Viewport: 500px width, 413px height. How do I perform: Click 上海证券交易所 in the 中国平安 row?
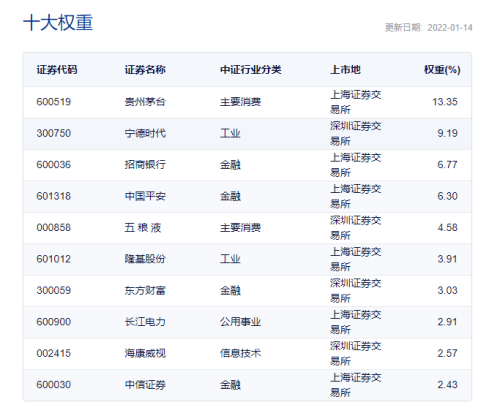point(356,196)
